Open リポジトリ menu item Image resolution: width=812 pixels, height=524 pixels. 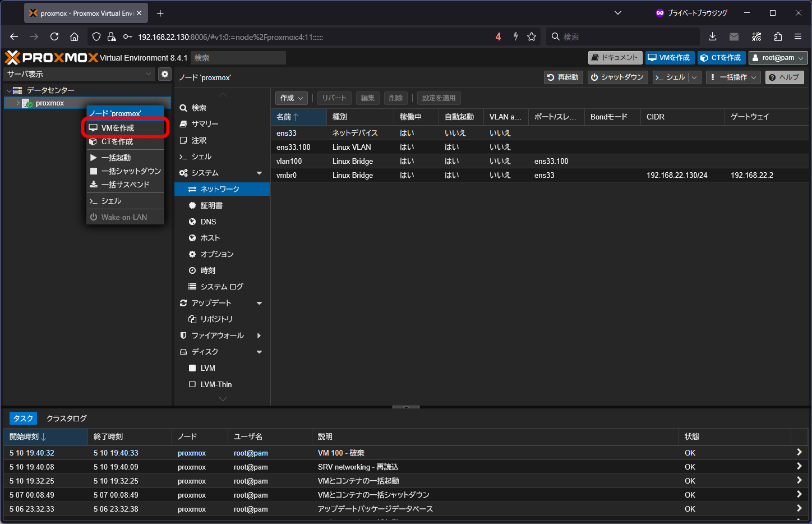click(x=222, y=319)
